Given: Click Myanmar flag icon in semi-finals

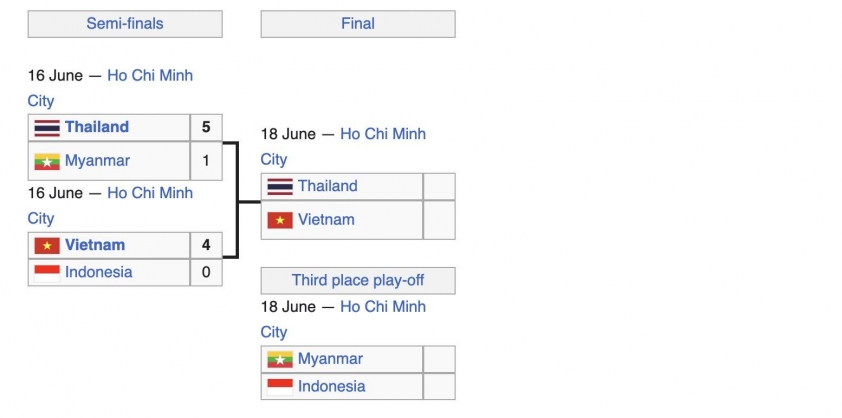Looking at the screenshot, I should point(47,161).
